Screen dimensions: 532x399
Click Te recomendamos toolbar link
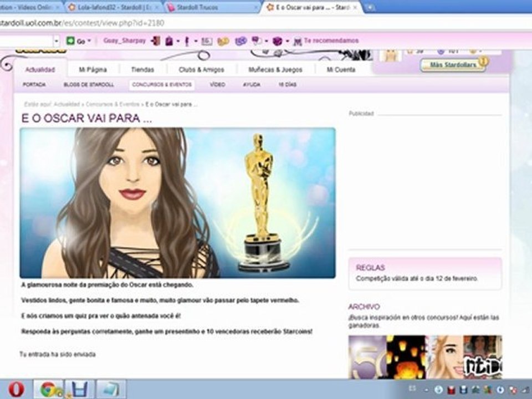(x=331, y=40)
